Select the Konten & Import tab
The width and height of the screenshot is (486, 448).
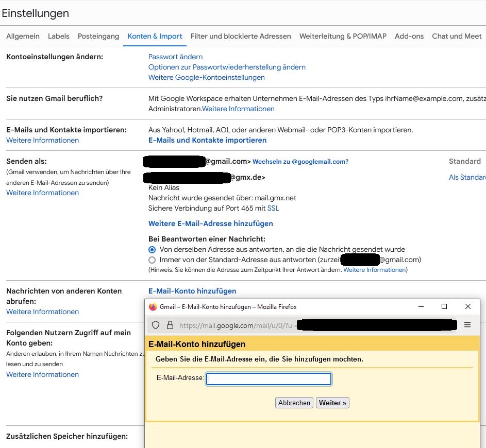pyautogui.click(x=155, y=36)
